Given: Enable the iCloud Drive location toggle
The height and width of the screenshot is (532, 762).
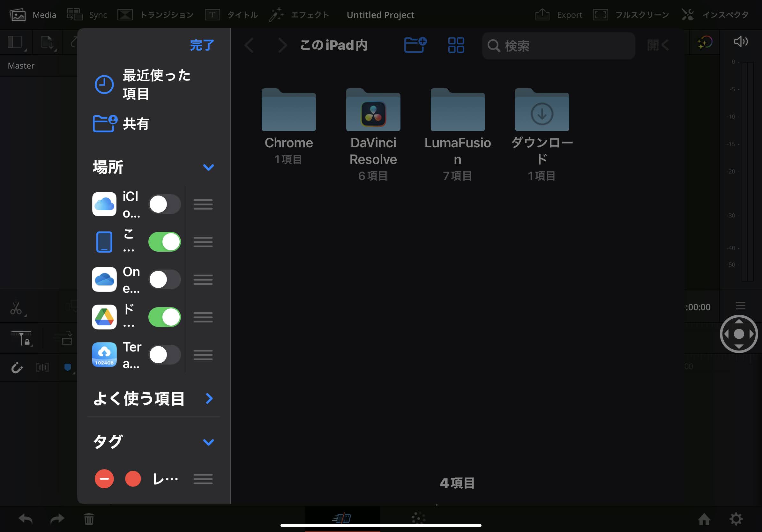Looking at the screenshot, I should [x=164, y=204].
